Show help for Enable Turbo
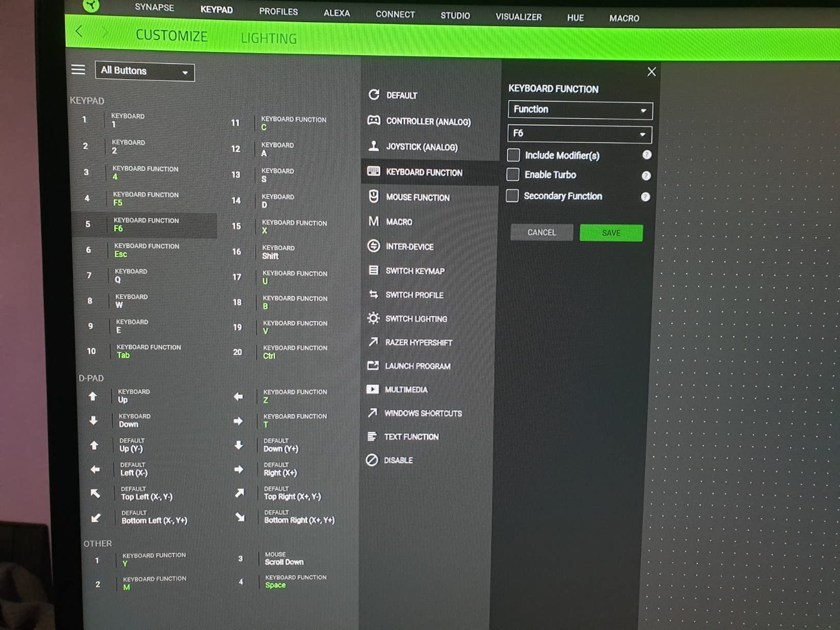This screenshot has width=840, height=630. 646,176
